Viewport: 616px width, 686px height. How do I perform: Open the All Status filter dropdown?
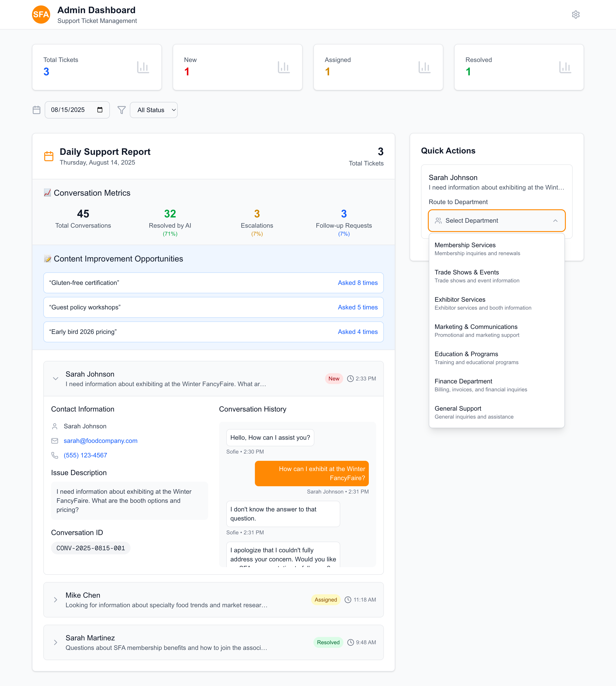(154, 110)
